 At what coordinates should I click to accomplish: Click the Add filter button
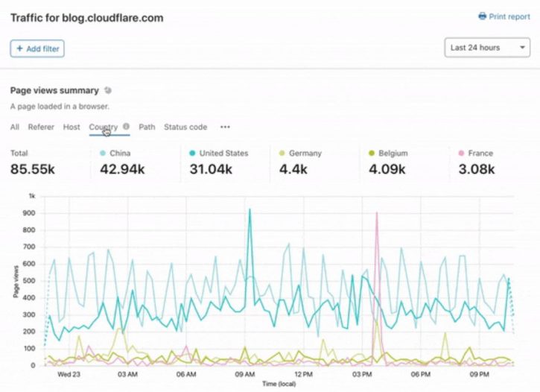(37, 48)
